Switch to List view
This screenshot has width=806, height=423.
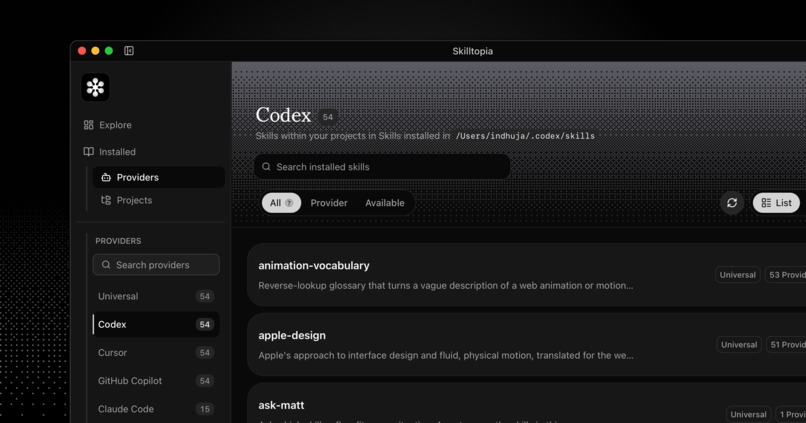(x=776, y=203)
